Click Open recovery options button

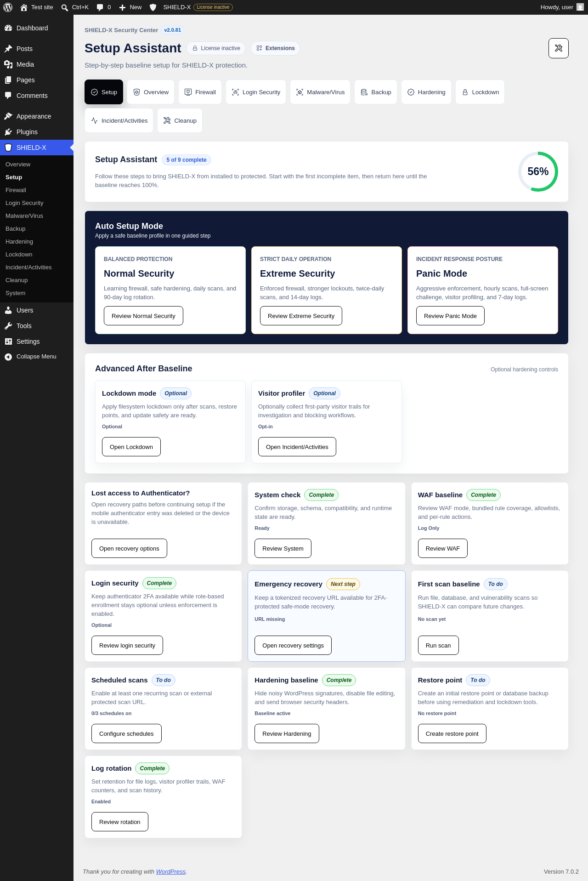point(129,548)
